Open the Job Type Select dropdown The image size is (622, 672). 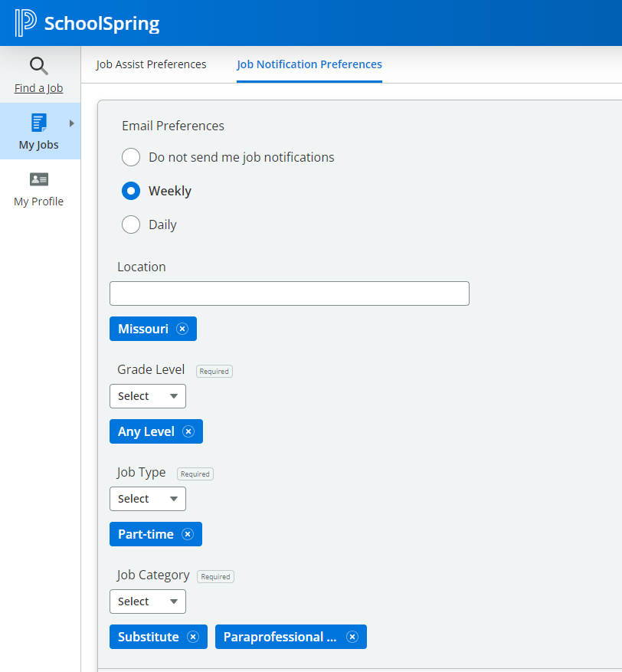[148, 499]
